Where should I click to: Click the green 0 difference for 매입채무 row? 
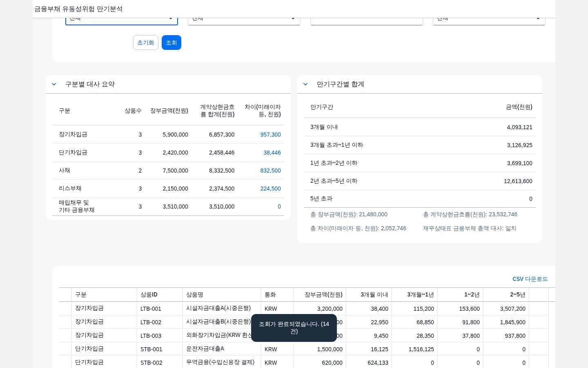279,206
